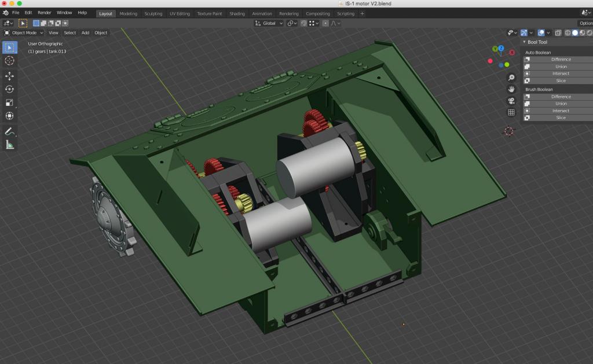
Task: Click the red X axis gizmo ball
Action: (512, 53)
